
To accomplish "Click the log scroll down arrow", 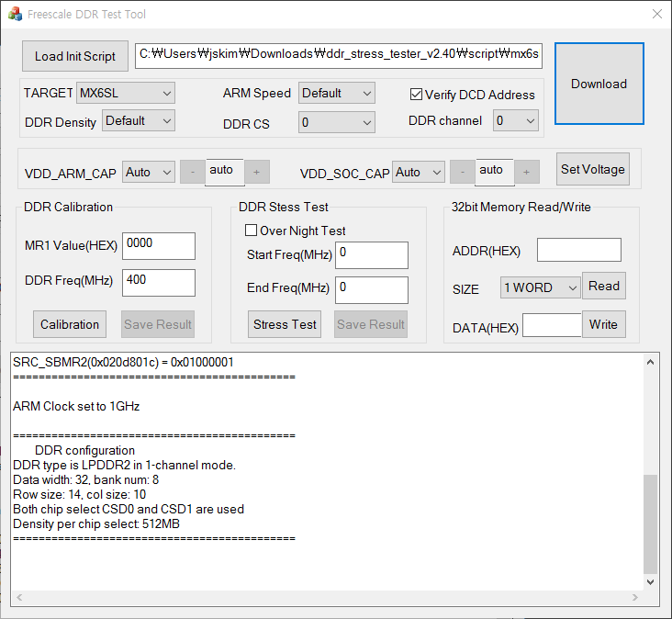I will coord(650,582).
